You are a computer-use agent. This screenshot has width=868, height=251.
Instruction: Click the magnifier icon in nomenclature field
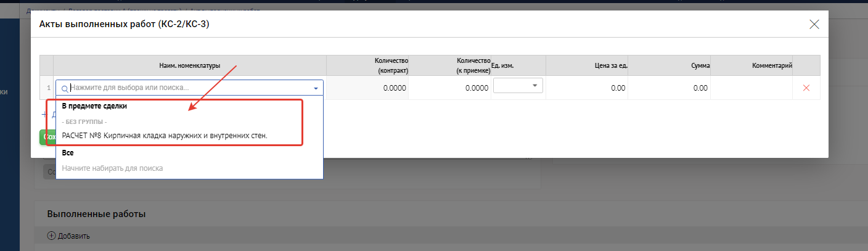(65, 88)
